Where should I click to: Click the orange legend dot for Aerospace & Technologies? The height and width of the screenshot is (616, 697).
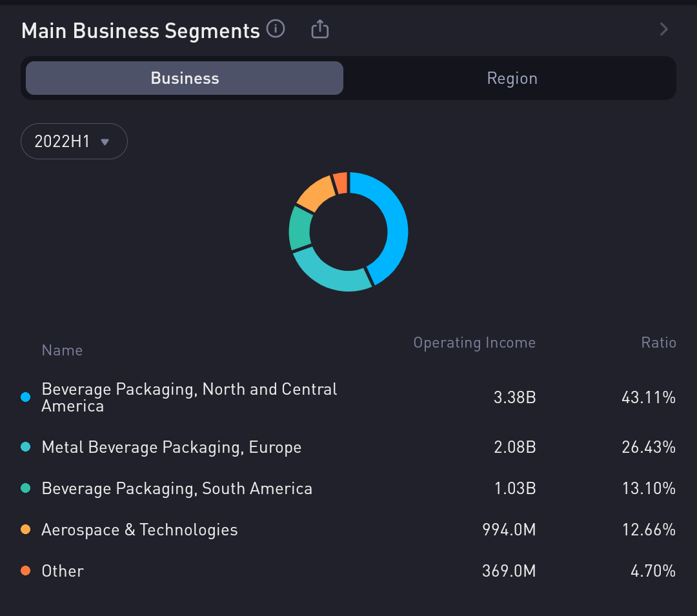click(26, 530)
